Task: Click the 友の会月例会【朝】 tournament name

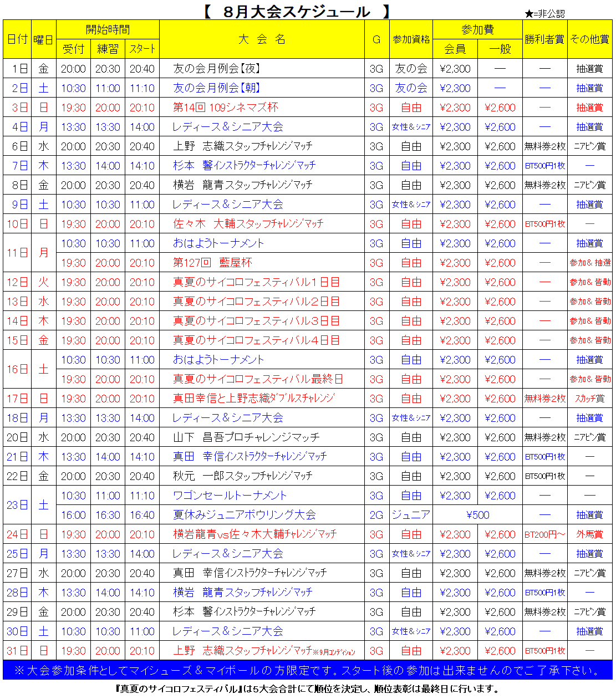Action: pos(217,88)
